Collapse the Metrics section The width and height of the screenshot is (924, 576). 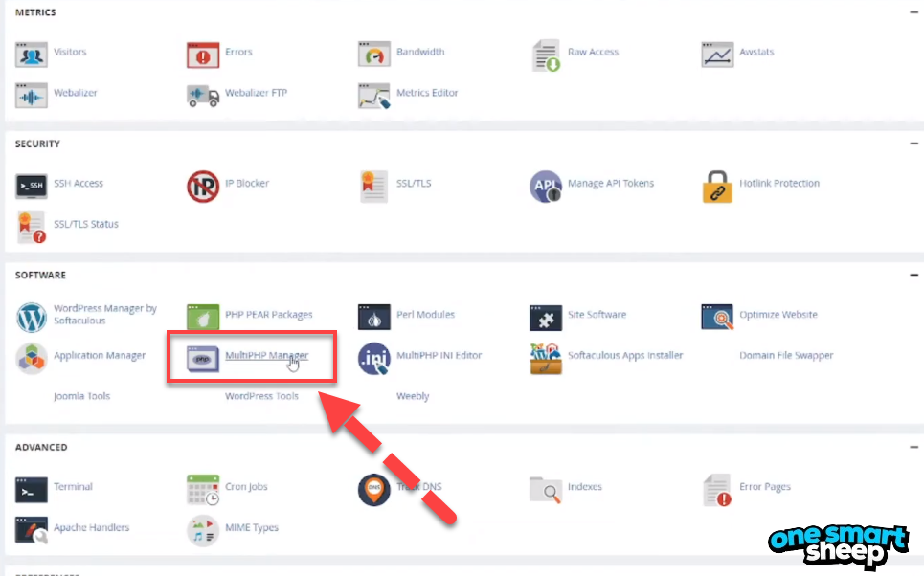point(913,11)
